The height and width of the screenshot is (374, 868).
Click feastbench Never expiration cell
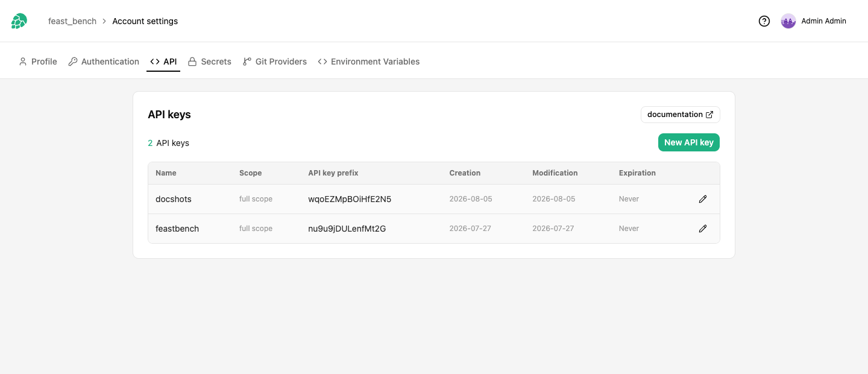(x=629, y=229)
